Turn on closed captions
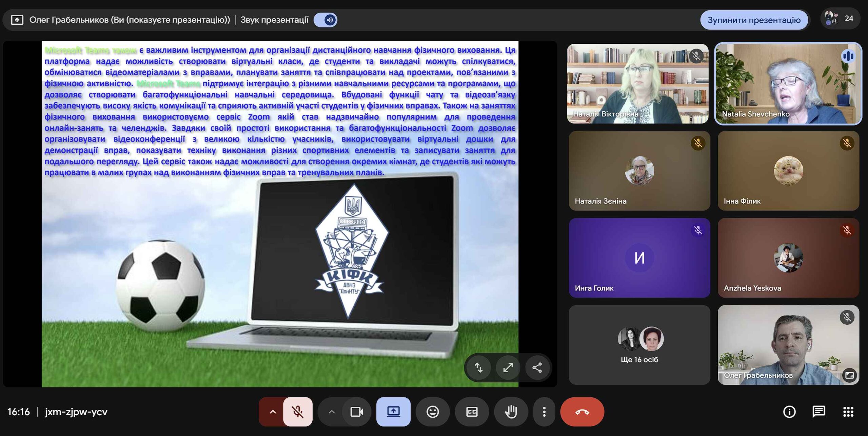This screenshot has width=868, height=436. (x=472, y=412)
